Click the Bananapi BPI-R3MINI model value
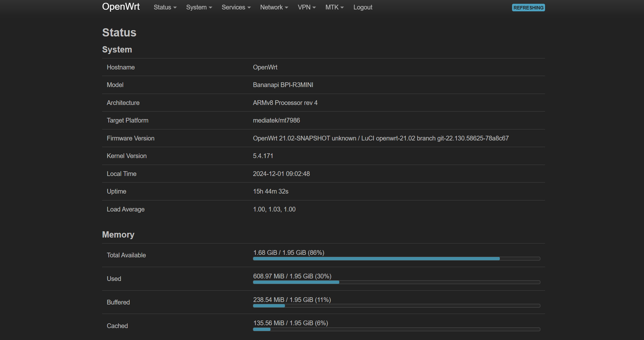Viewport: 644px width, 340px height. [283, 85]
